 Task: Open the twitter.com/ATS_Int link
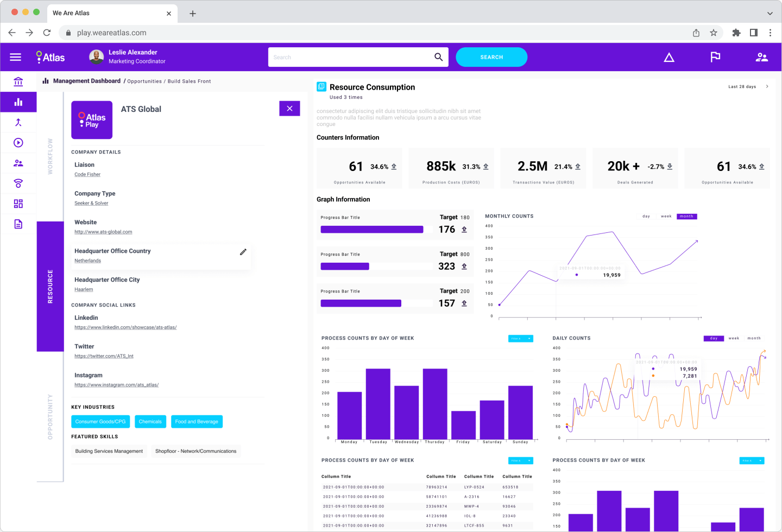[104, 357]
